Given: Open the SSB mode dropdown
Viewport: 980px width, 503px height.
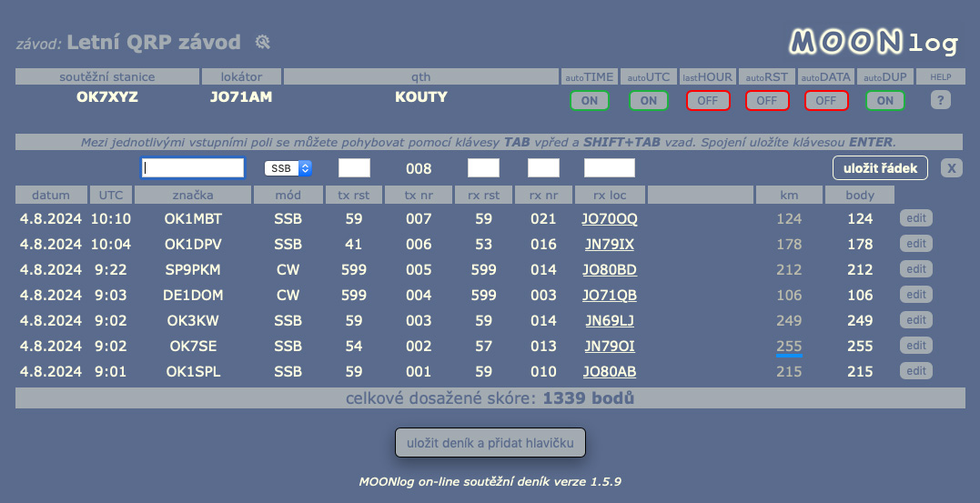Looking at the screenshot, I should click(x=288, y=168).
